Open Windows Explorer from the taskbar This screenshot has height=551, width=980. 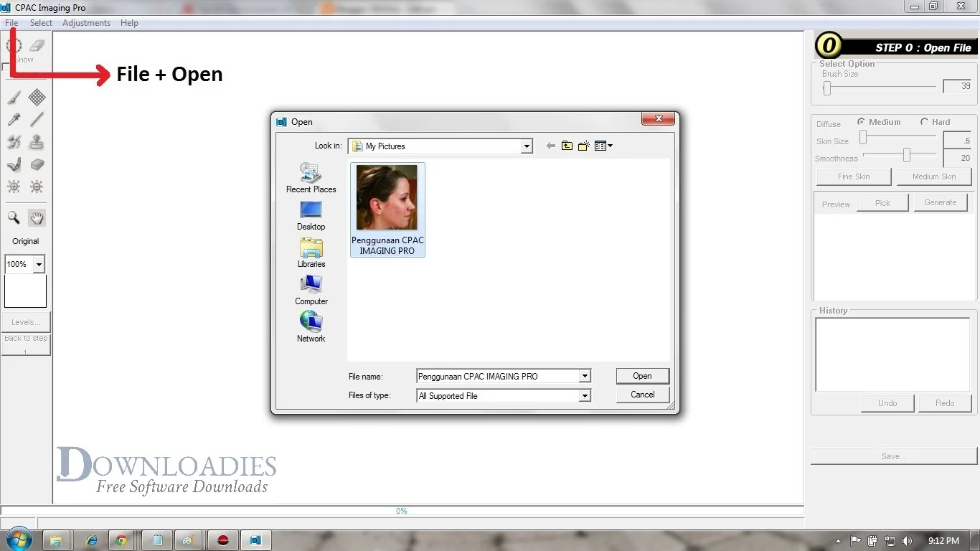[56, 540]
